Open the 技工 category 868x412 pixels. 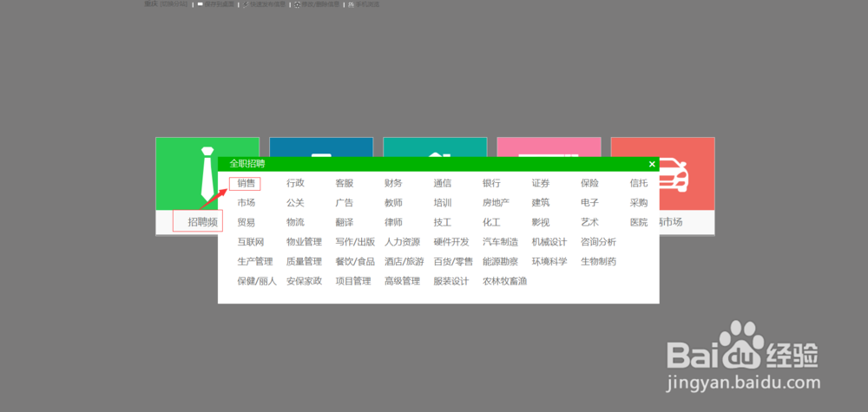pyautogui.click(x=443, y=222)
